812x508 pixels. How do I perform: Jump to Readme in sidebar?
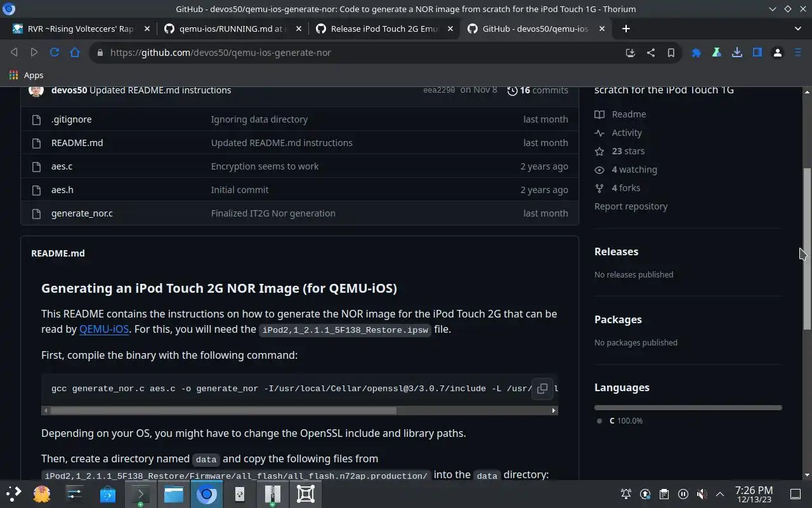620,114
